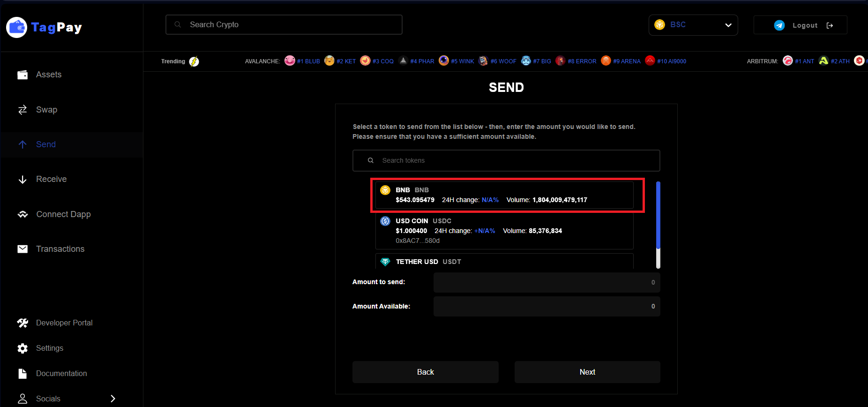Click the Connect Dapp handshake icon

point(22,214)
